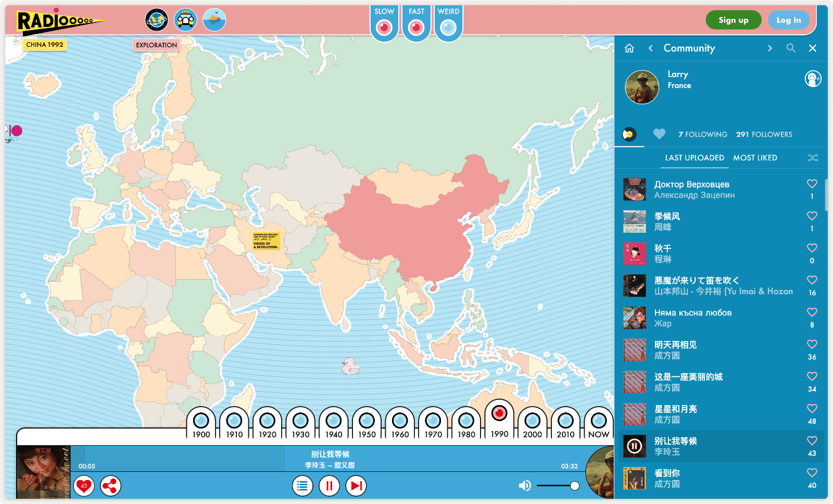Adjust the volume slider handle
This screenshot has width=833, height=504.
(x=574, y=486)
